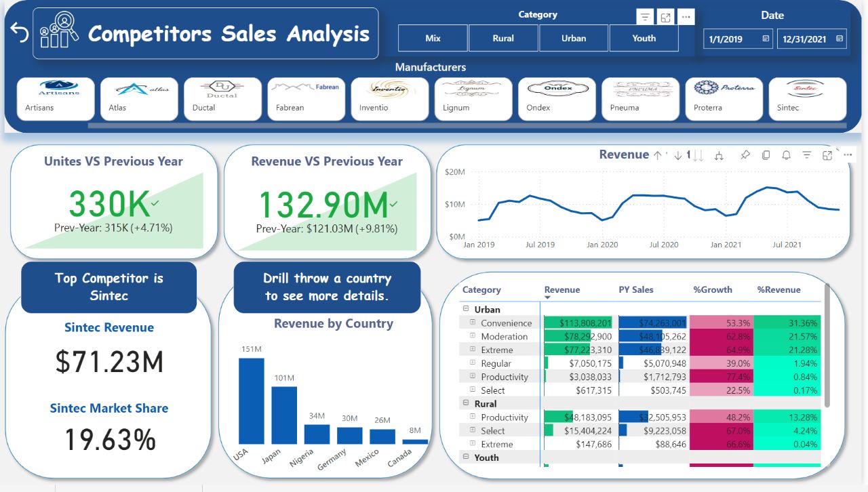Expand to next hierarchy level in Revenue chart
868x492 pixels.
719,155
